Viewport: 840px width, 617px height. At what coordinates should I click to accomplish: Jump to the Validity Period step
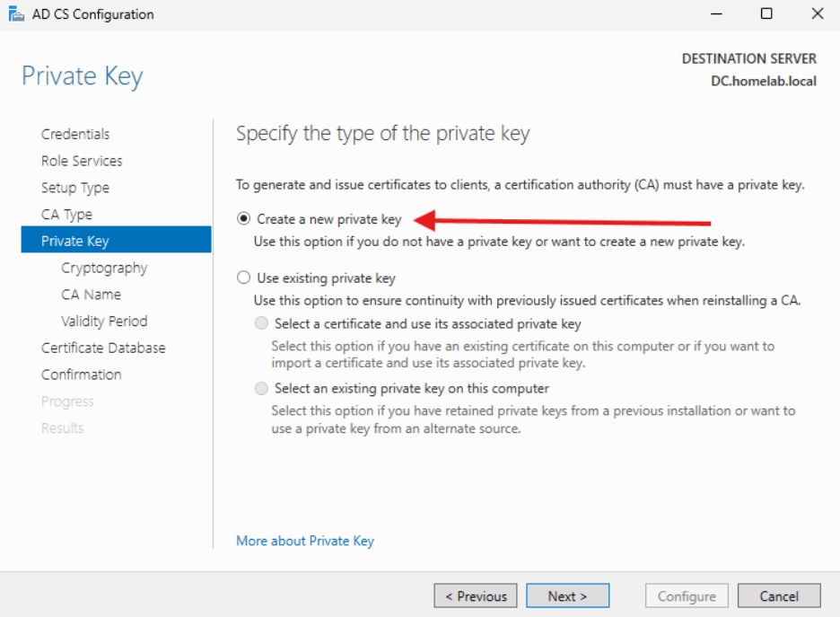105,321
